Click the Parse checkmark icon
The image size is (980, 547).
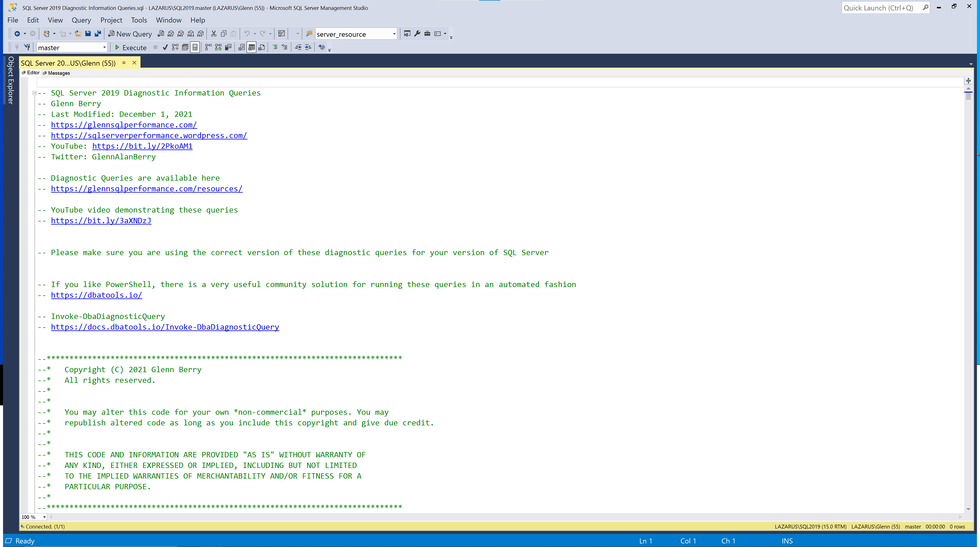pyautogui.click(x=165, y=48)
